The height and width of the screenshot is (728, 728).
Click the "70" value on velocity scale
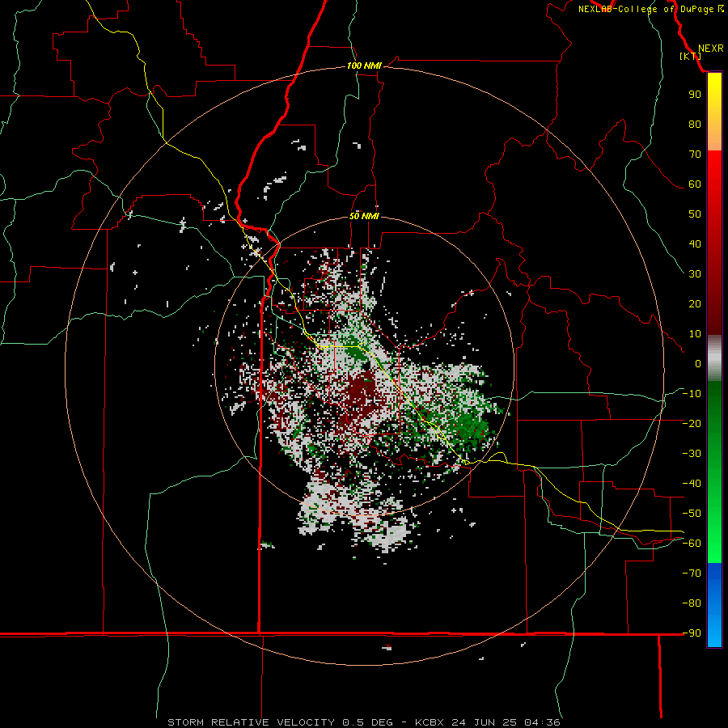[695, 154]
